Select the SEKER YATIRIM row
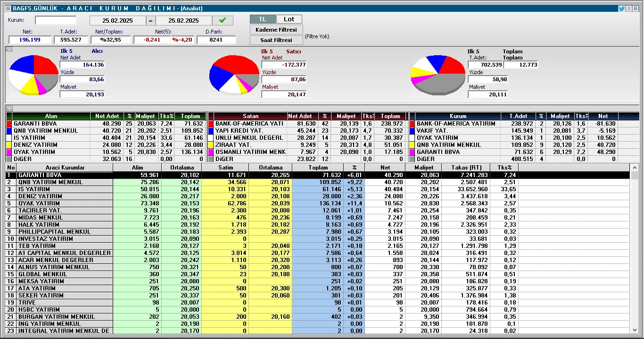 click(318, 296)
